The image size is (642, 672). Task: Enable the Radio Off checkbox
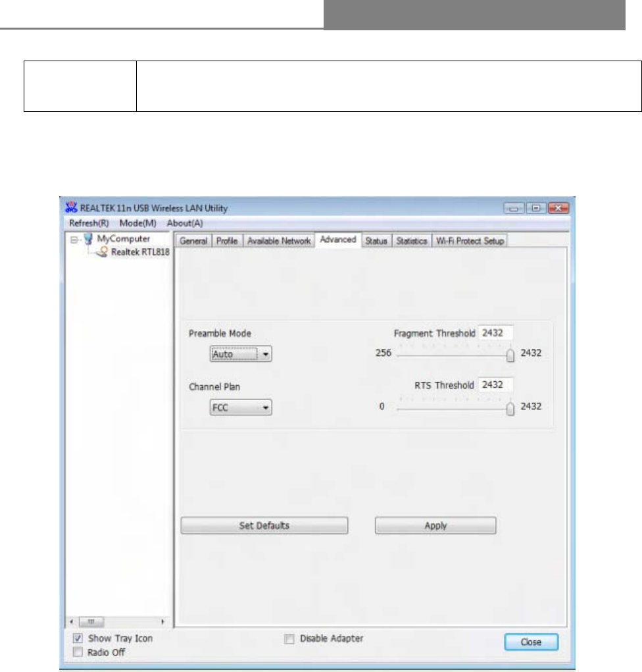tap(78, 652)
